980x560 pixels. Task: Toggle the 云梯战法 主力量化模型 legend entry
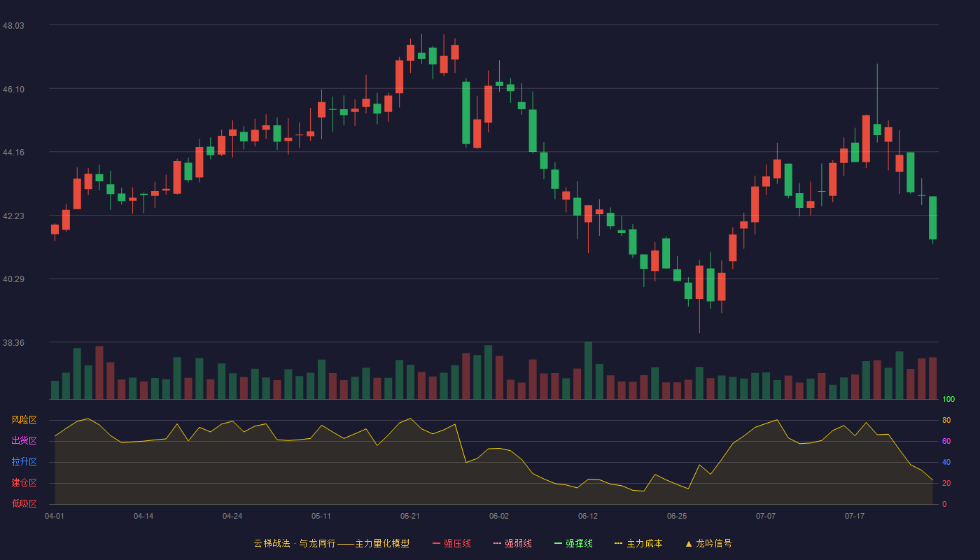click(x=331, y=543)
